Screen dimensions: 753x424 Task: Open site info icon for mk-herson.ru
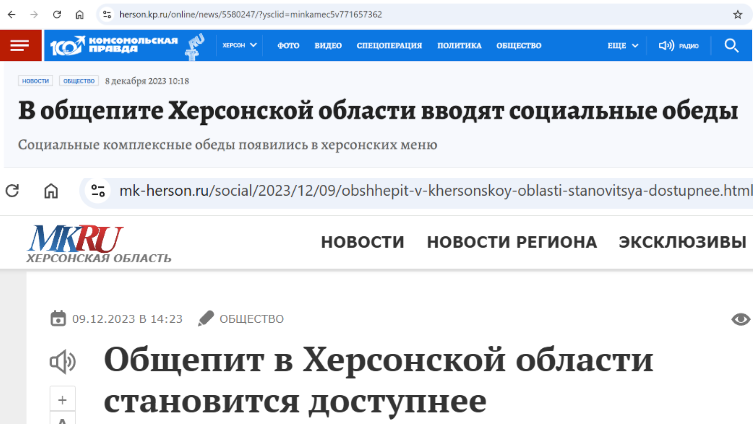[x=97, y=190]
